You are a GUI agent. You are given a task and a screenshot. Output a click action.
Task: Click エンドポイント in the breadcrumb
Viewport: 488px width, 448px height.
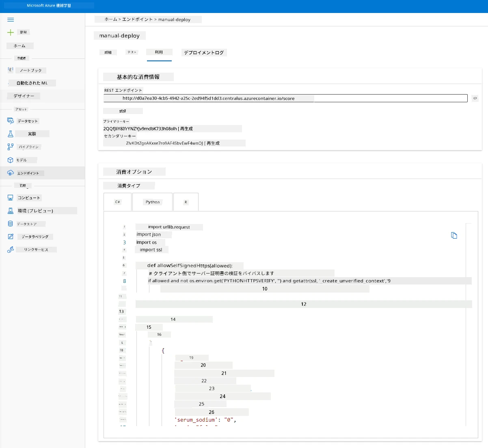click(x=137, y=19)
